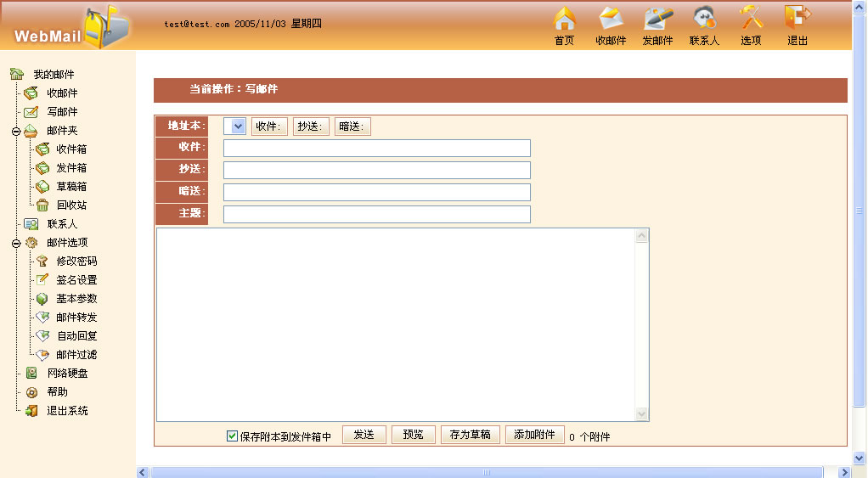This screenshot has width=868, height=478.
Task: Toggle 保存附本到发件箱中 checkbox
Action: click(232, 436)
